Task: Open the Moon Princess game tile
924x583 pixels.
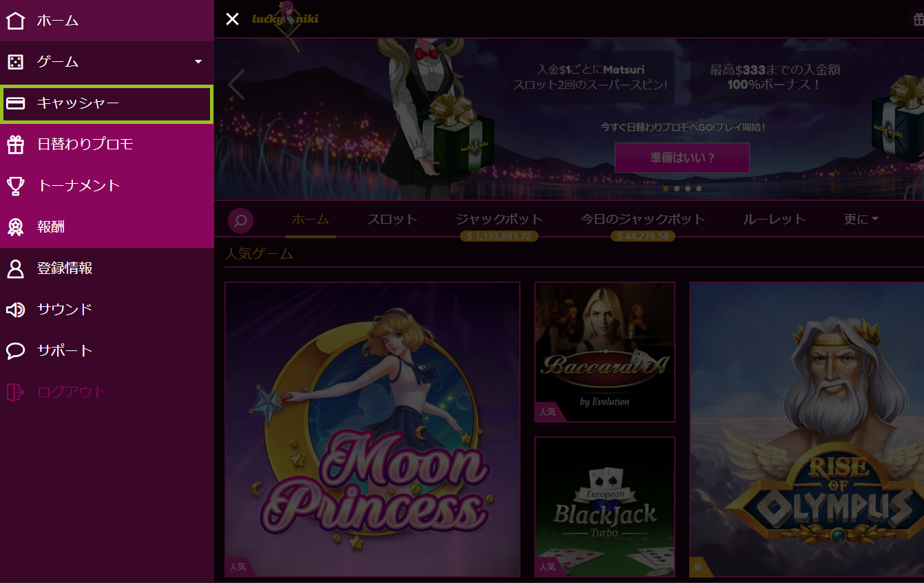Action: [x=372, y=430]
